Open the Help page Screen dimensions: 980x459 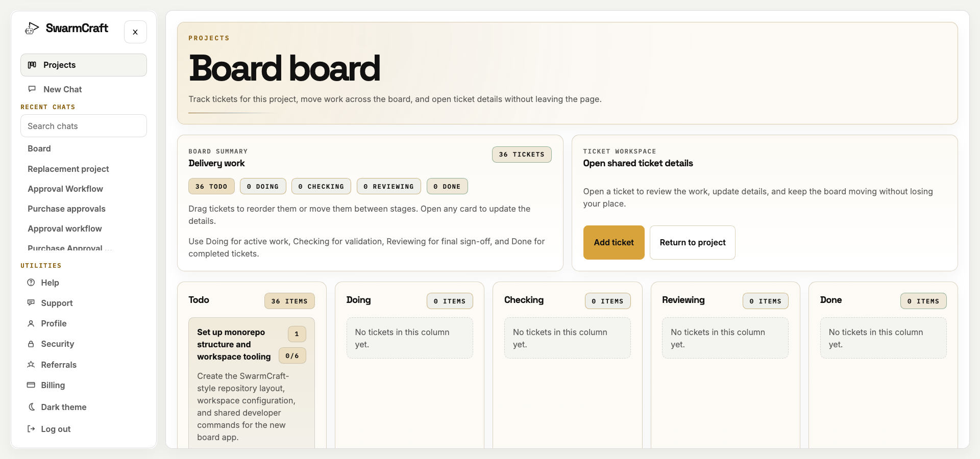[84, 283]
